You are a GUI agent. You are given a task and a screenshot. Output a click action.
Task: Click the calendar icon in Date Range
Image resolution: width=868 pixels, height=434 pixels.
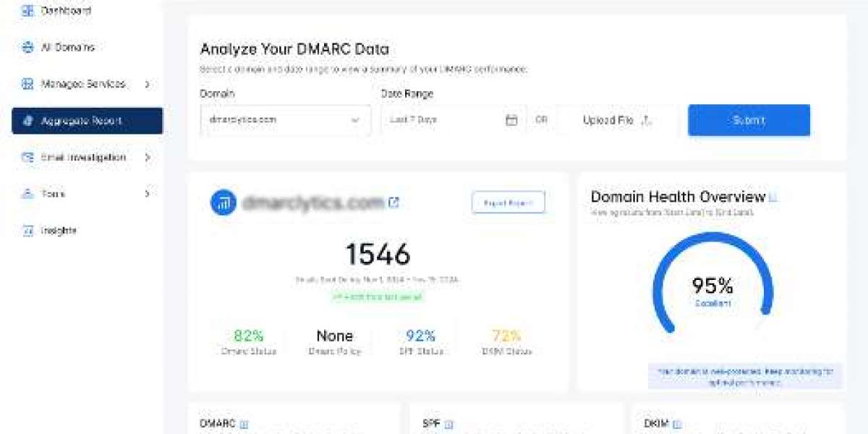point(511,120)
